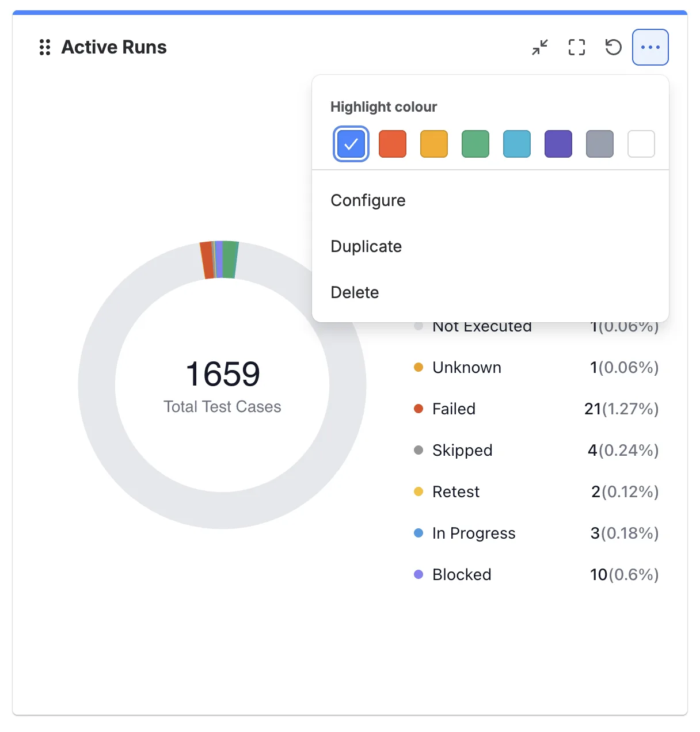Click the Failed count 21(1.27%)
The width and height of the screenshot is (700, 732).
(621, 409)
